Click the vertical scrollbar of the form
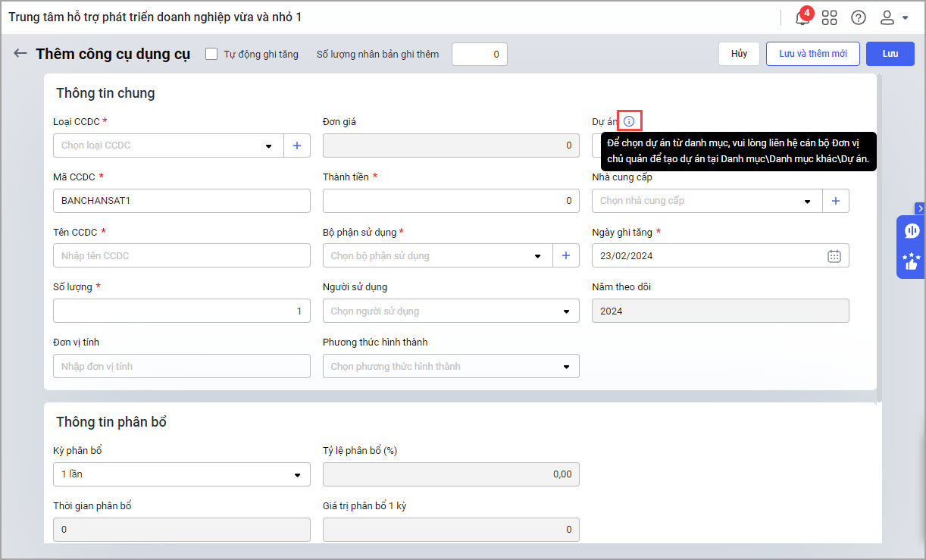 point(879,236)
